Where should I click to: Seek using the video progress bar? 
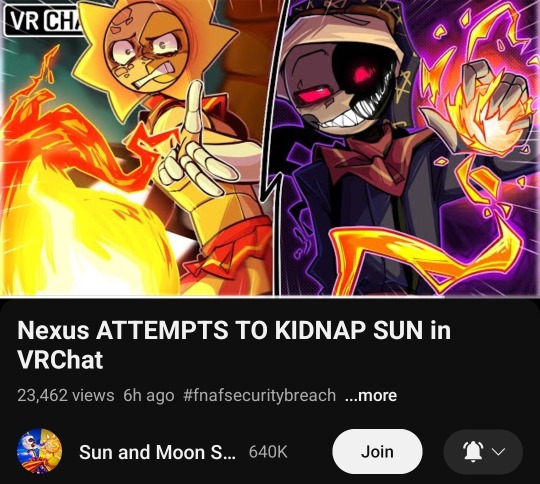click(x=270, y=296)
